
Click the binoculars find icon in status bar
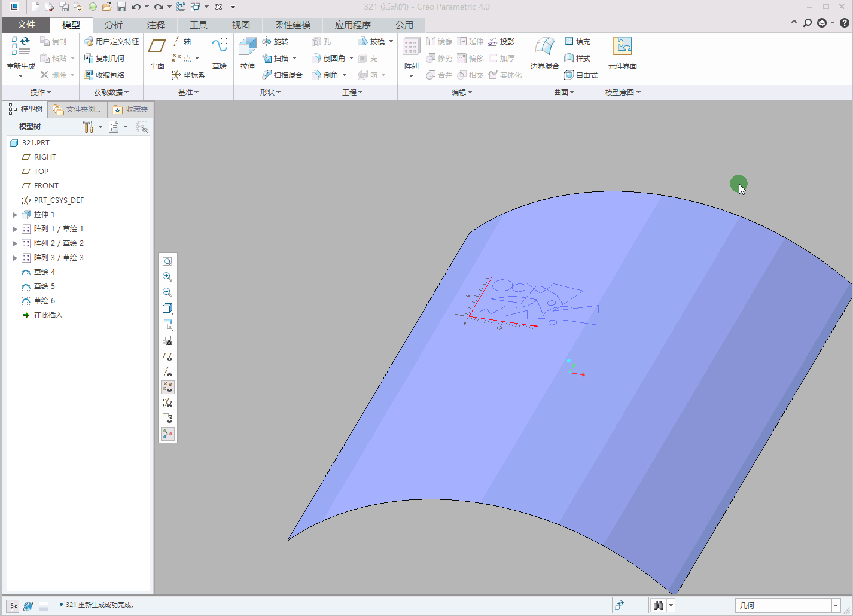(x=659, y=605)
